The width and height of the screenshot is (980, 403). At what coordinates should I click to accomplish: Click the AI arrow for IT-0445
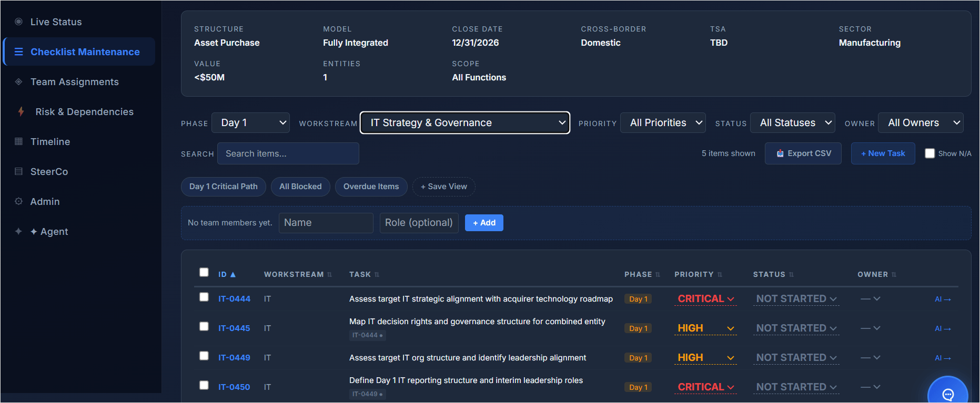pyautogui.click(x=943, y=328)
